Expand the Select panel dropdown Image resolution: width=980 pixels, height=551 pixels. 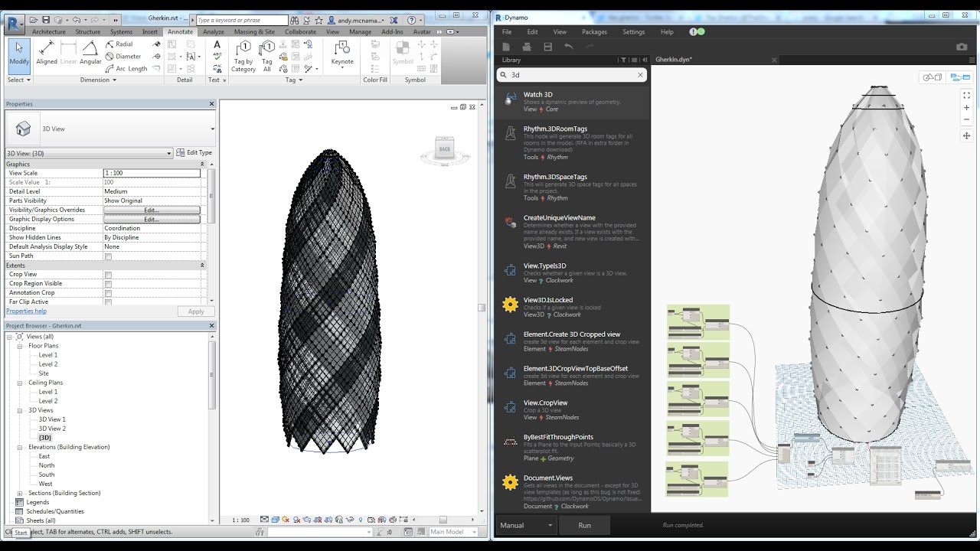(19, 80)
